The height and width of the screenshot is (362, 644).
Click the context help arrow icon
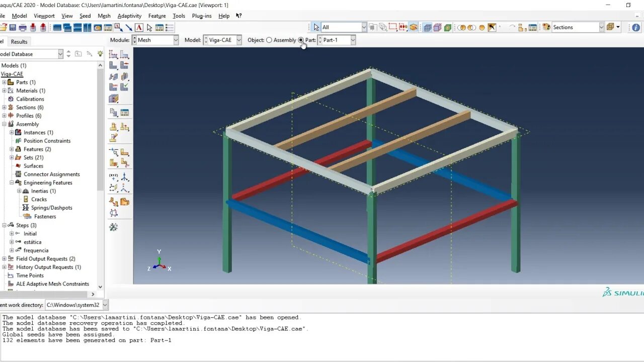click(238, 16)
